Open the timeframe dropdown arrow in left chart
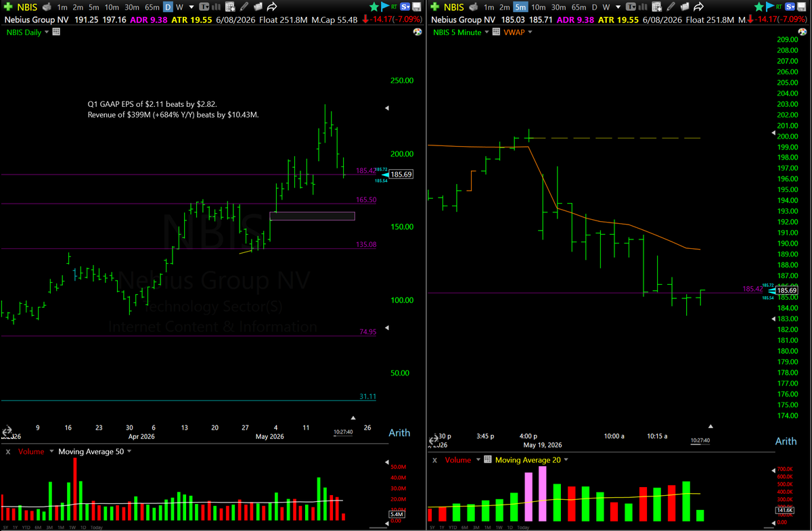 [191, 6]
